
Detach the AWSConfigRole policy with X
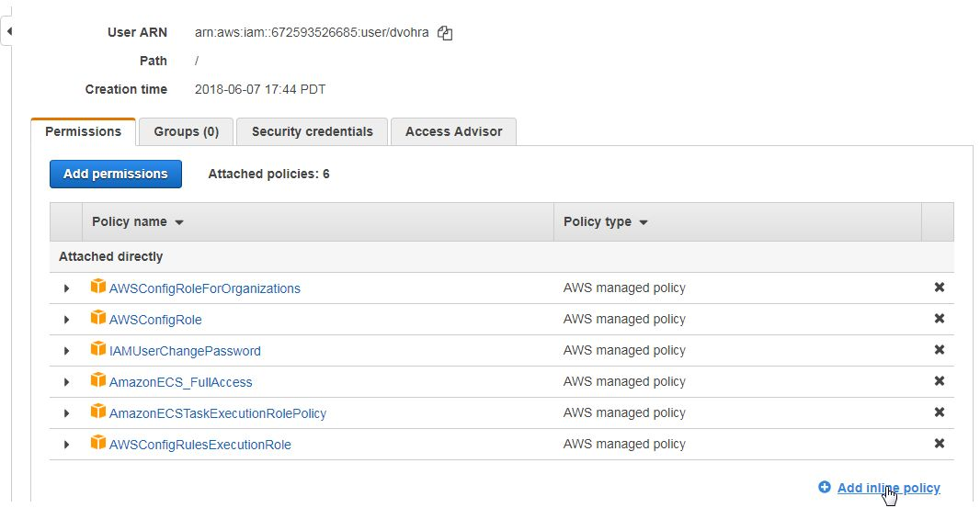(x=939, y=319)
